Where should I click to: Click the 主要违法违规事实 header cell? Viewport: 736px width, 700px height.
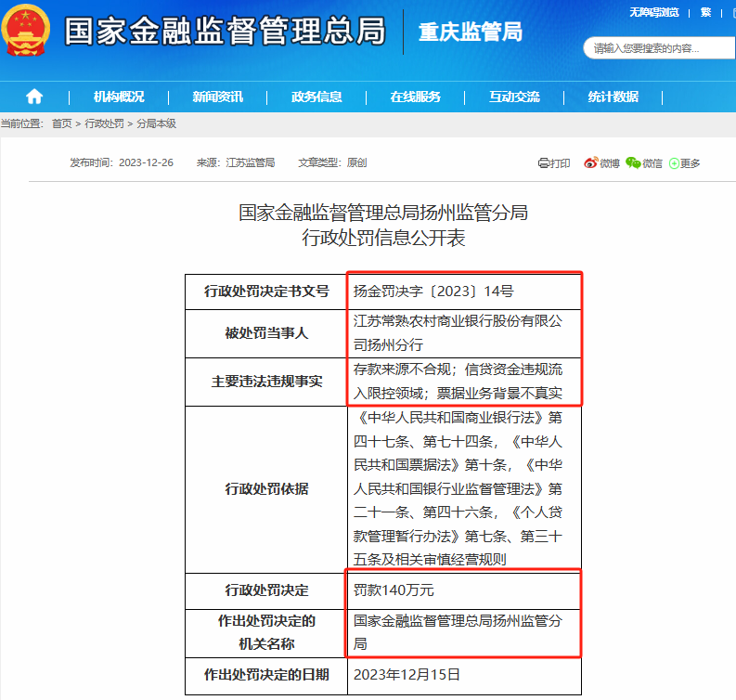(x=266, y=382)
